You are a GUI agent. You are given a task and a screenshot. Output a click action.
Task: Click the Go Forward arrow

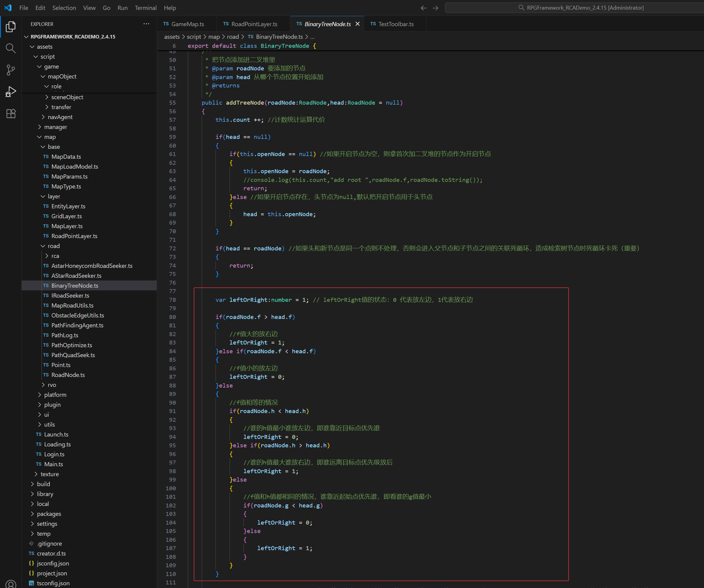point(435,8)
